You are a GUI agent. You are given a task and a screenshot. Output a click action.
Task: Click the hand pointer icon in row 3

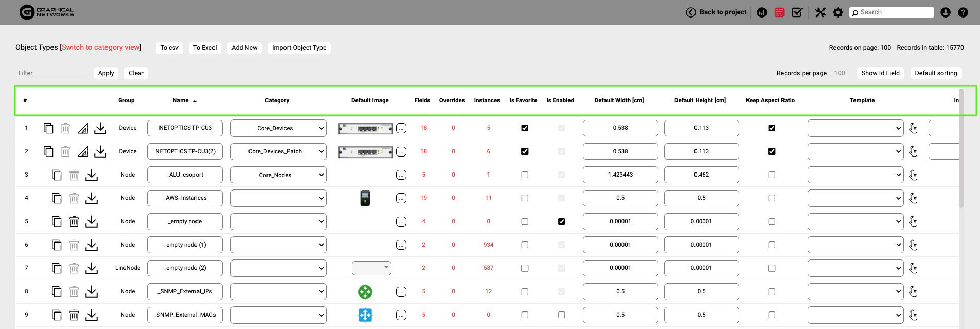(x=913, y=175)
